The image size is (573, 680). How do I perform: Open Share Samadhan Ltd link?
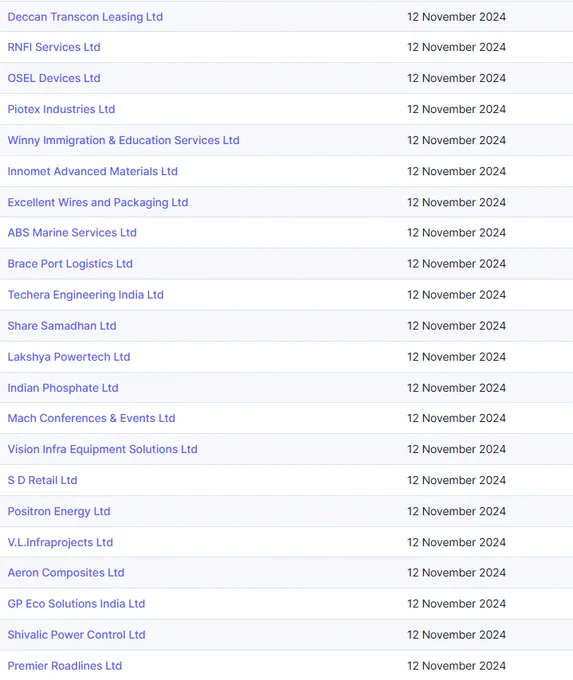coord(62,326)
